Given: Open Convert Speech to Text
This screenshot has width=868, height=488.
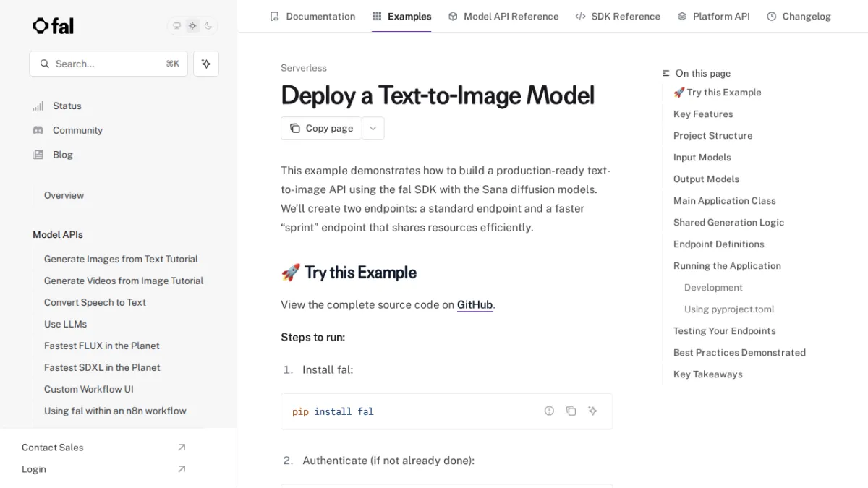Looking at the screenshot, I should [x=95, y=302].
